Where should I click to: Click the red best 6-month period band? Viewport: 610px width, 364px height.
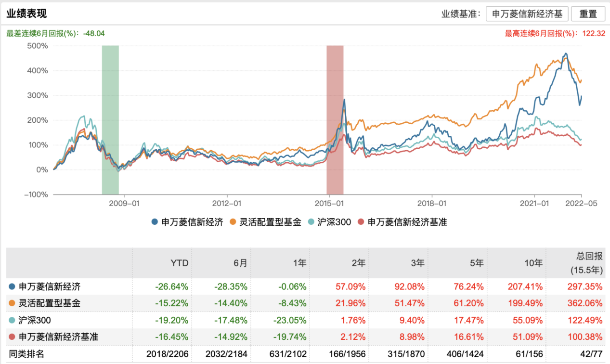[335, 119]
